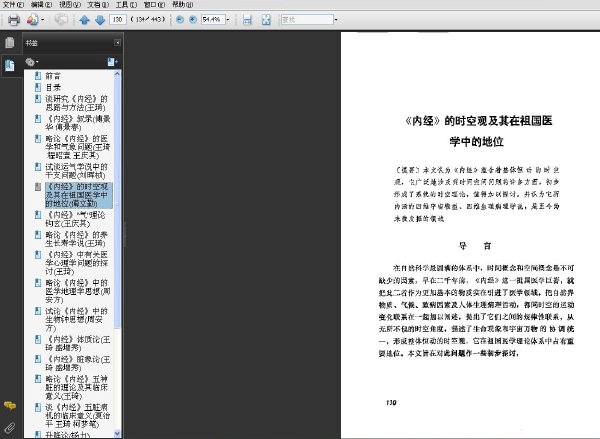Collapse the 书签 bookmarks panel with its button

(117, 42)
